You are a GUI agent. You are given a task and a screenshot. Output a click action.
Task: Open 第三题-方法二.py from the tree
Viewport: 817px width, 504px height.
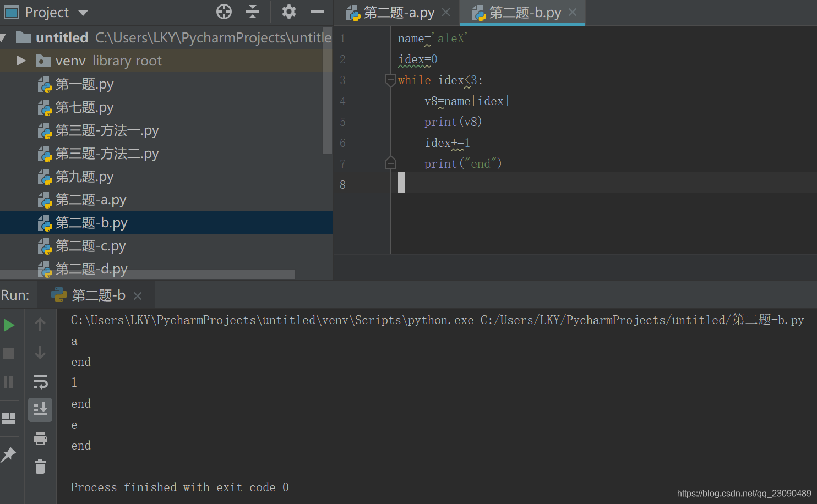click(107, 154)
